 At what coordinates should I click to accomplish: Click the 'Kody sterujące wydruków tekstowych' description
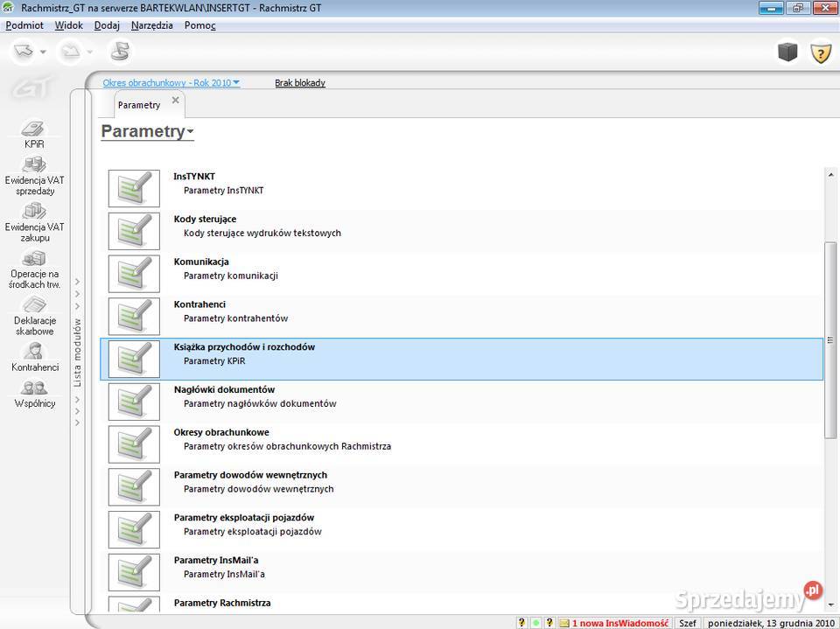click(x=262, y=233)
